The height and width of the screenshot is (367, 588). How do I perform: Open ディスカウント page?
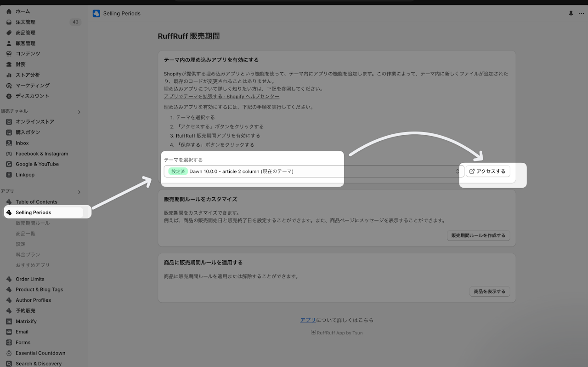32,96
